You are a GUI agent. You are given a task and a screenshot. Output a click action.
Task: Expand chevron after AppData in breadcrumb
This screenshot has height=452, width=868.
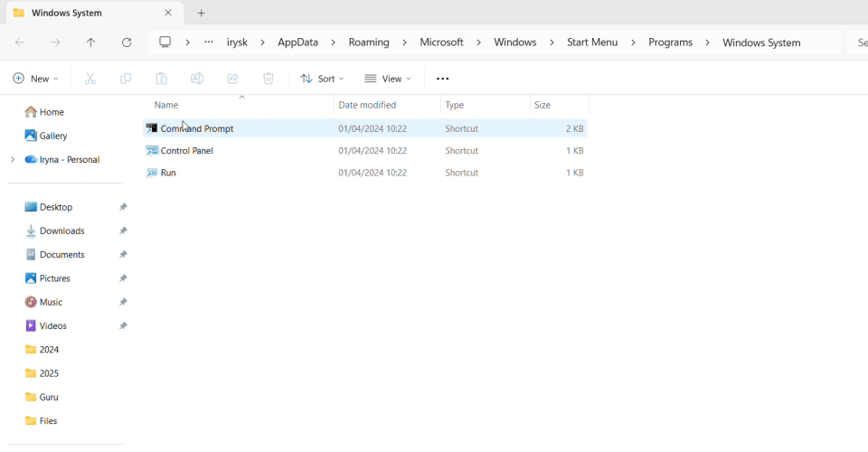tap(334, 42)
